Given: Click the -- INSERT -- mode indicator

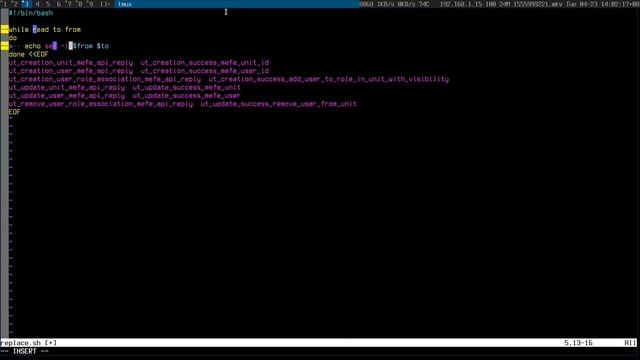Looking at the screenshot, I should [x=24, y=351].
